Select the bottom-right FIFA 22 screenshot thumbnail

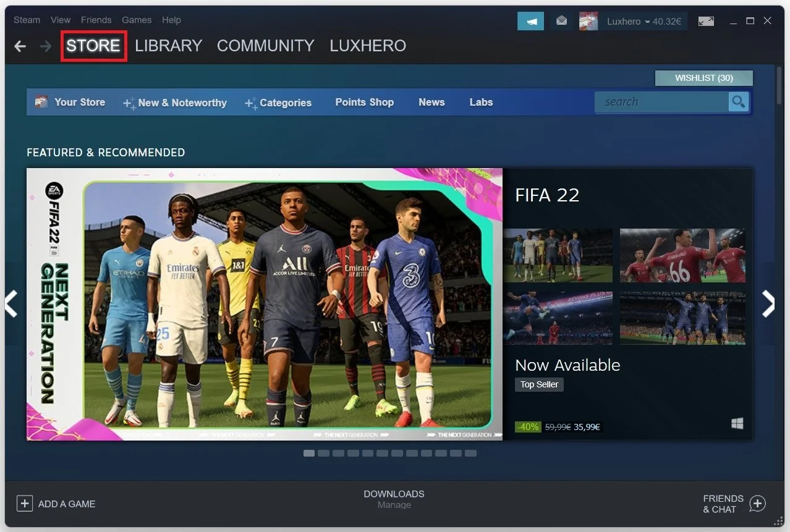tap(682, 318)
